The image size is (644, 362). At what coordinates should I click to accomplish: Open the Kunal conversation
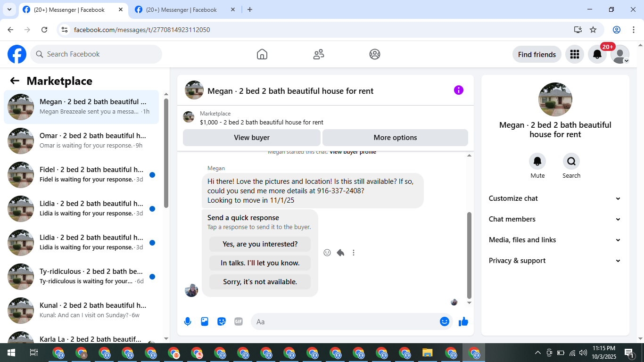click(81, 311)
